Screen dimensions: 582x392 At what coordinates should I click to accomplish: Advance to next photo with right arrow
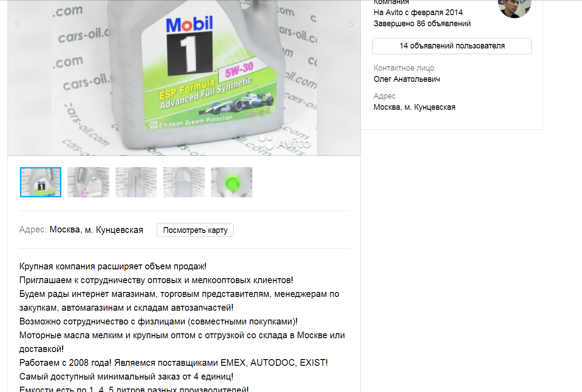coord(351,23)
